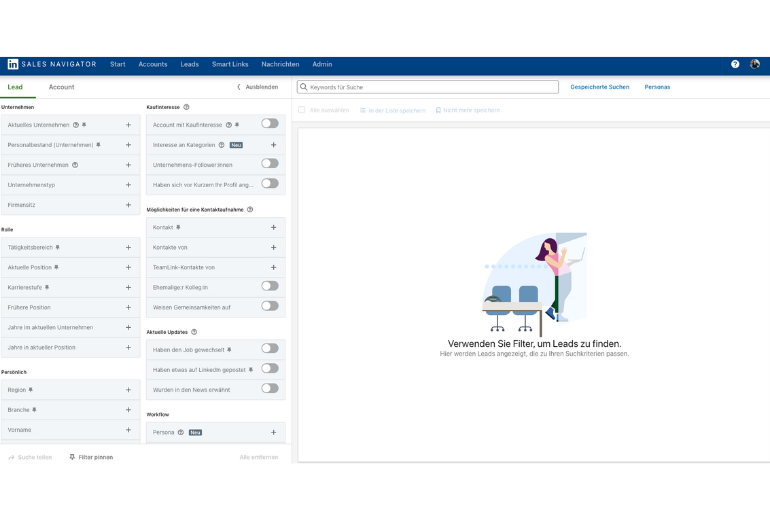Image resolution: width=770 pixels, height=520 pixels.
Task: Enable Weisen Gemeinsamkeiten auf switch
Action: [x=270, y=306]
